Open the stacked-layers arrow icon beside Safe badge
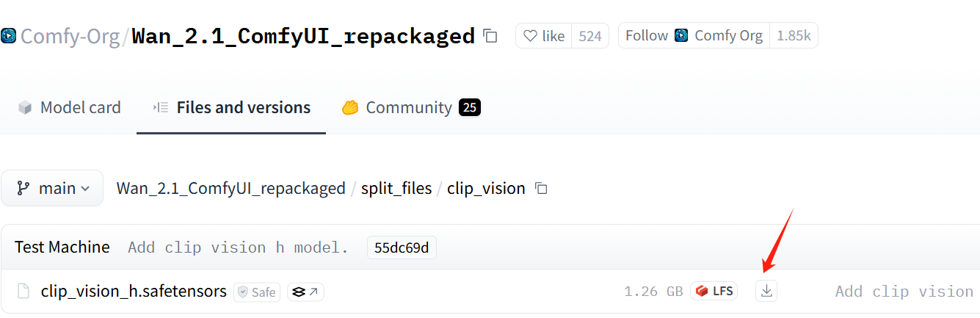 click(x=305, y=292)
